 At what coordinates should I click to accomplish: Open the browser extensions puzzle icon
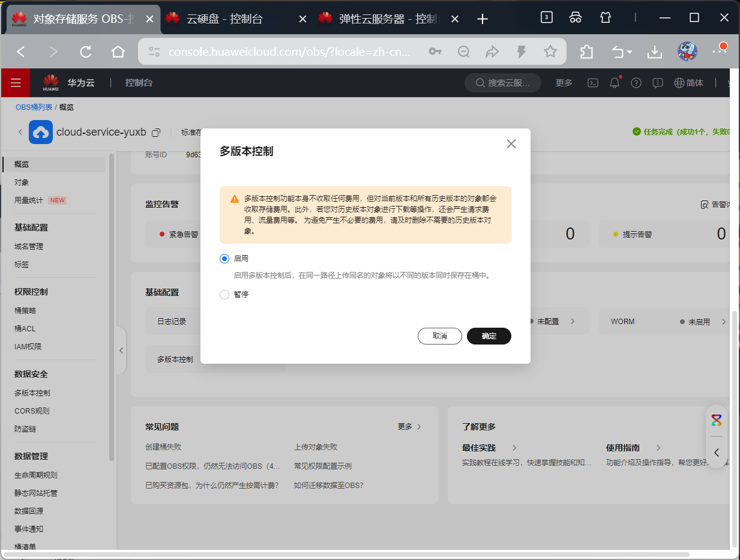[586, 52]
